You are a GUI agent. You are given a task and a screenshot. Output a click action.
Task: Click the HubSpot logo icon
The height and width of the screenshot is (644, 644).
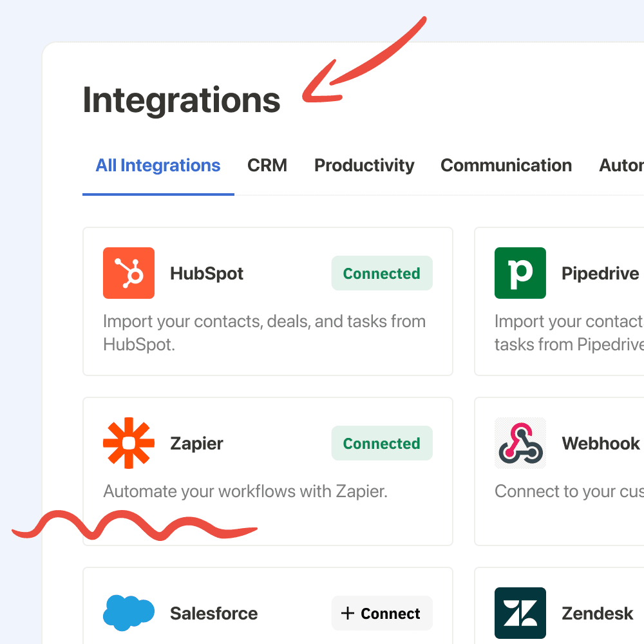tap(129, 273)
